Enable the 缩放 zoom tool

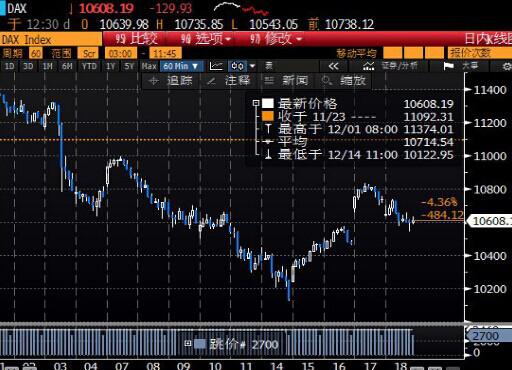(345, 81)
